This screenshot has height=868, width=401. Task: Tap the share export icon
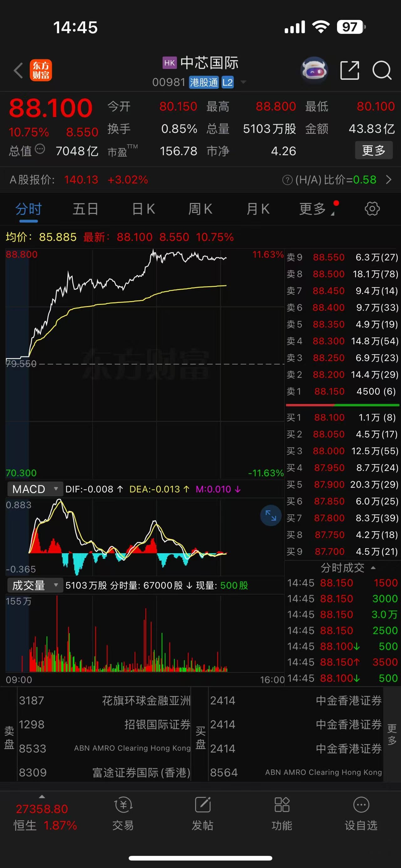[x=350, y=70]
